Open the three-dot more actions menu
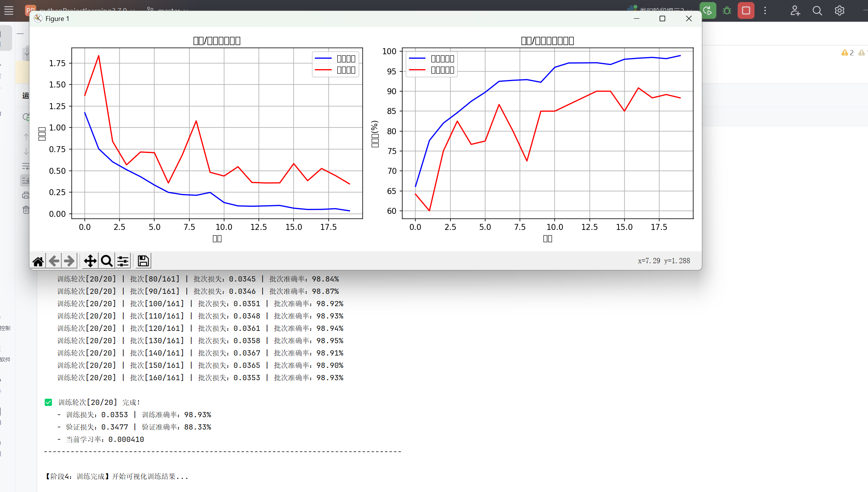 point(765,10)
